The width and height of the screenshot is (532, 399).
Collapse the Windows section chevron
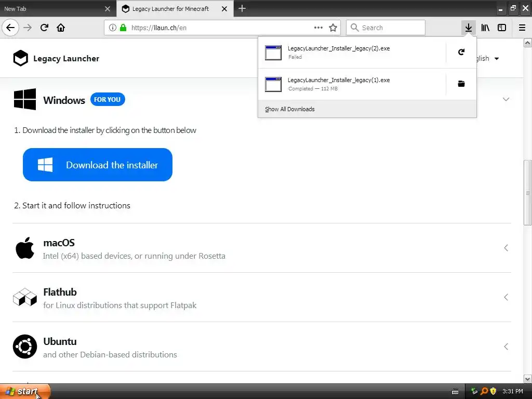coord(506,99)
